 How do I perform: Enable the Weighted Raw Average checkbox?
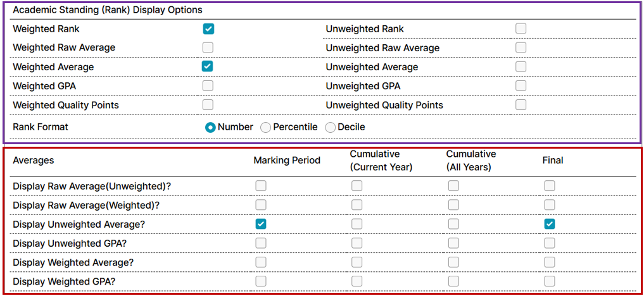(208, 47)
